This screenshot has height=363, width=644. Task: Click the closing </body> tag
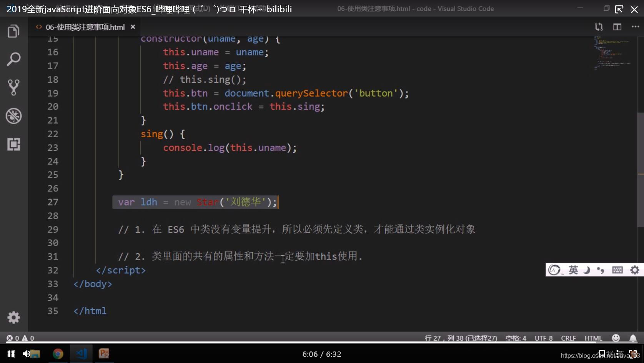click(93, 284)
